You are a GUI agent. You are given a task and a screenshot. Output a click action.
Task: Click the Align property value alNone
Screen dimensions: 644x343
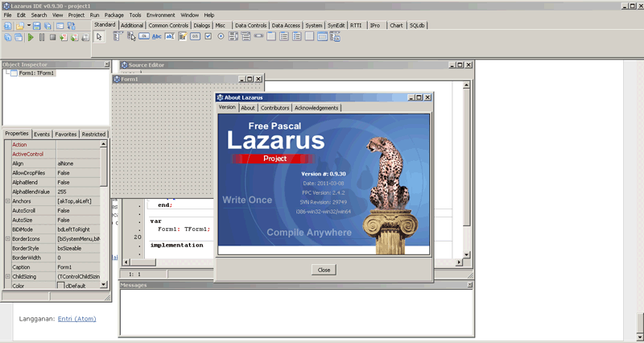[78, 163]
